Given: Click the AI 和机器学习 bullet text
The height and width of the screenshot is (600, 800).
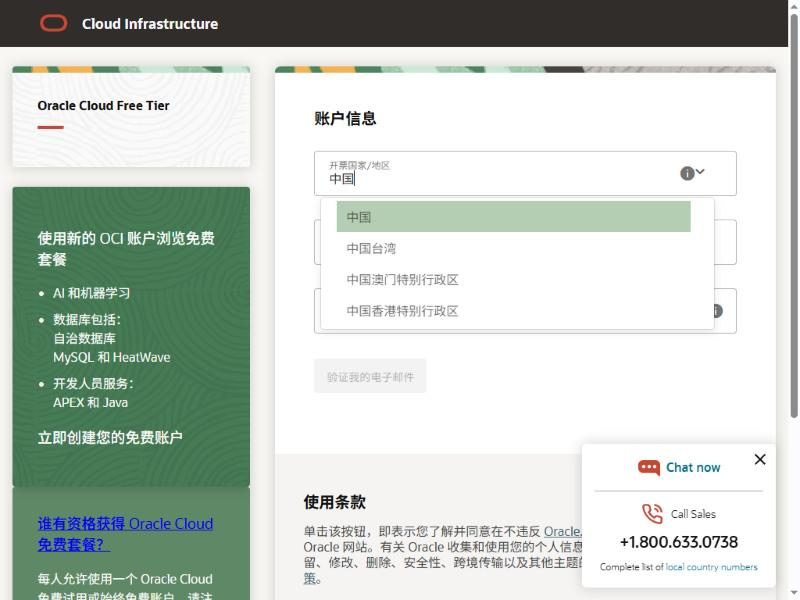Looking at the screenshot, I should (92, 293).
